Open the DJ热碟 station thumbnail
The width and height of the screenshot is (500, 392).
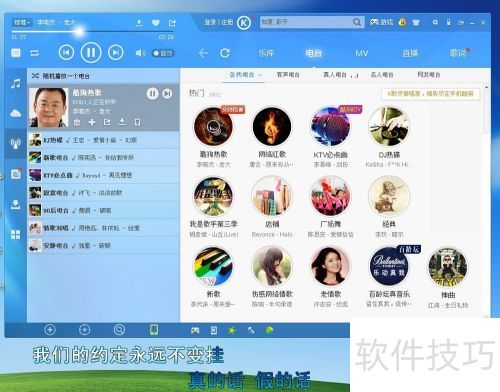click(389, 127)
